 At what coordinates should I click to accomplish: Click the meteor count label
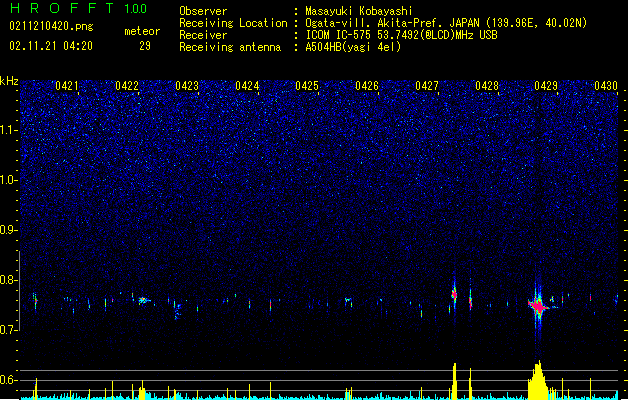[x=142, y=31]
